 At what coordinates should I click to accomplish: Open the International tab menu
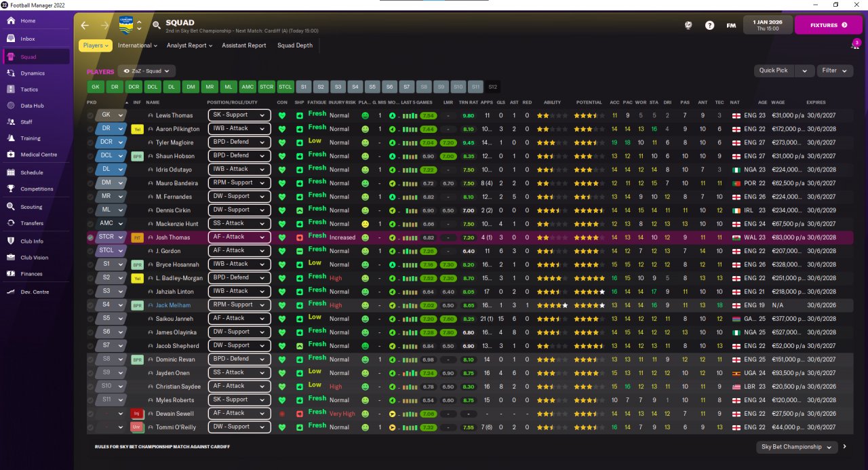(138, 45)
